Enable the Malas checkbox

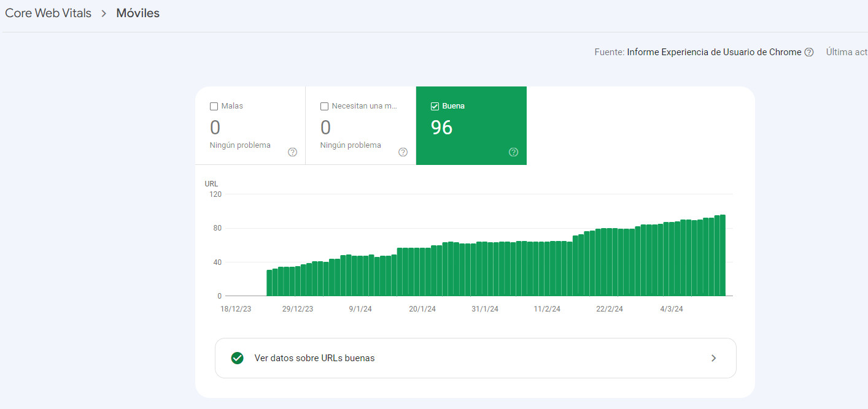point(214,106)
